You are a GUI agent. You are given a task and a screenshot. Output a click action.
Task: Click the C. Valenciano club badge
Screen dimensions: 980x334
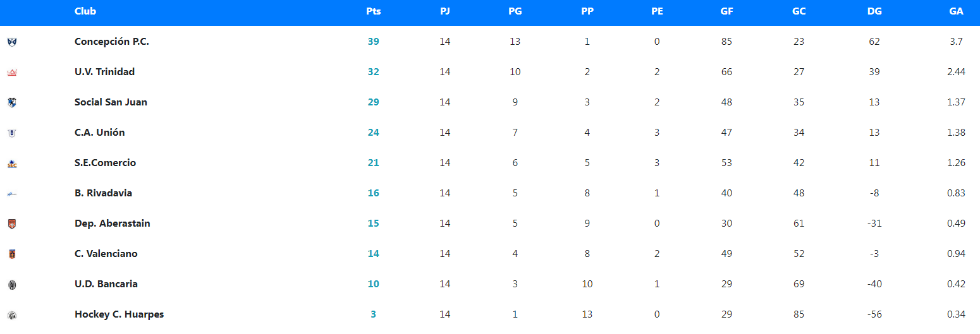point(12,254)
